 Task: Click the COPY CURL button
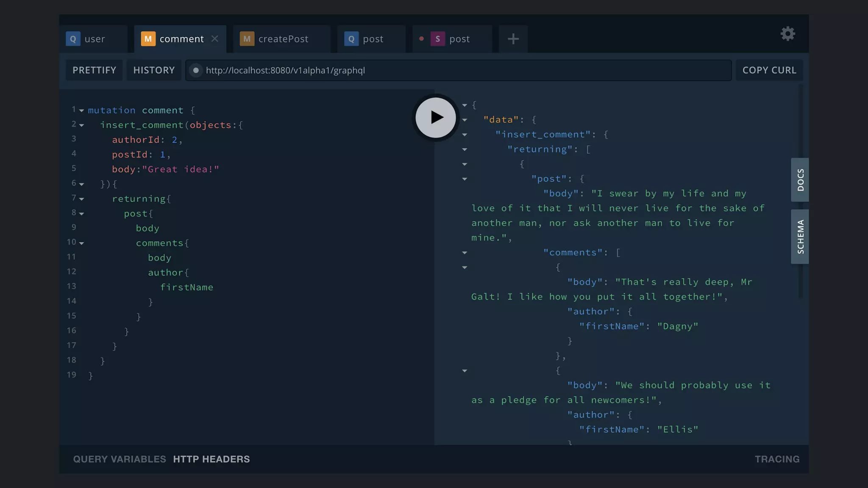click(769, 70)
